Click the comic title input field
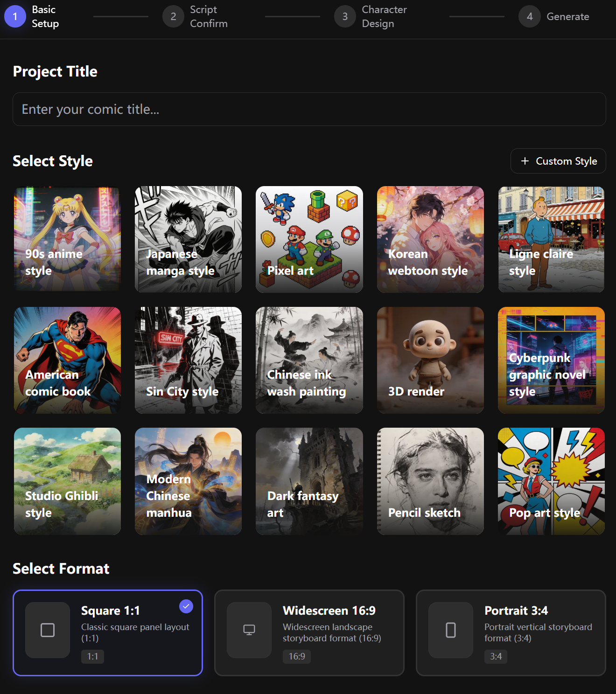This screenshot has height=694, width=616. click(x=308, y=109)
